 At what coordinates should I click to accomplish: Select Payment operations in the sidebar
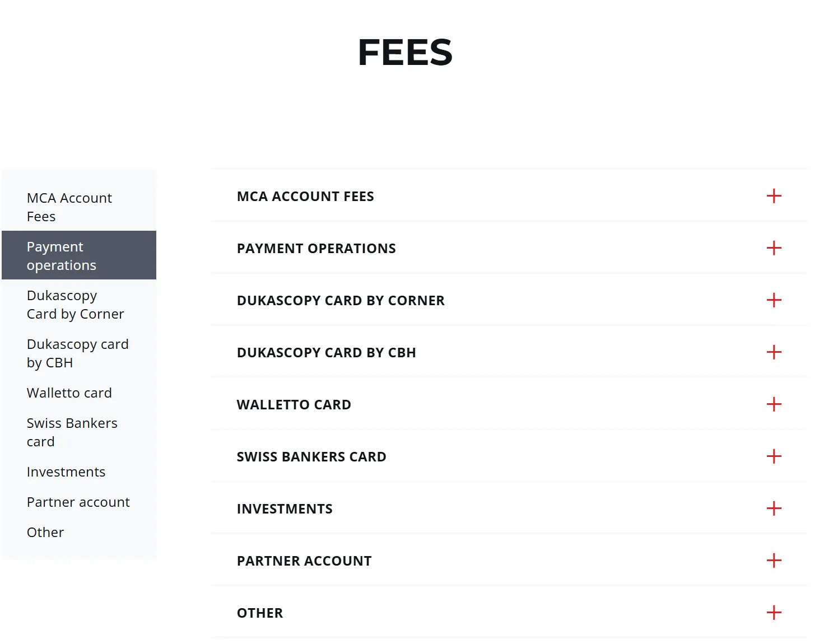coord(62,256)
